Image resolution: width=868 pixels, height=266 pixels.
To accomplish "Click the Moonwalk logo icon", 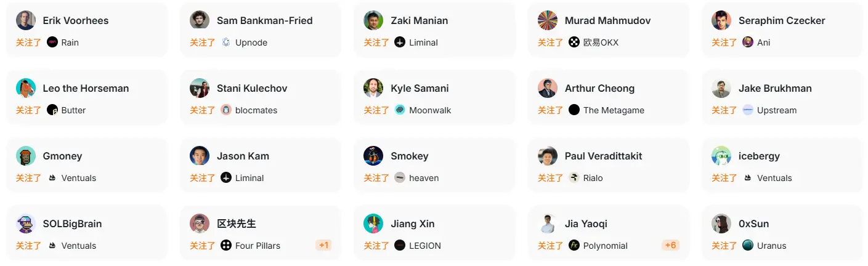I will click(x=400, y=110).
